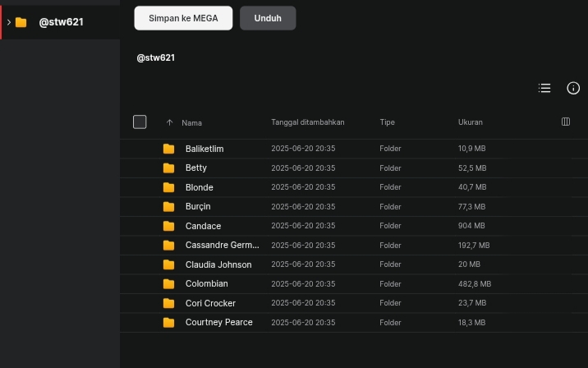Select the Burçin folder name
The image size is (588, 368).
pos(198,207)
